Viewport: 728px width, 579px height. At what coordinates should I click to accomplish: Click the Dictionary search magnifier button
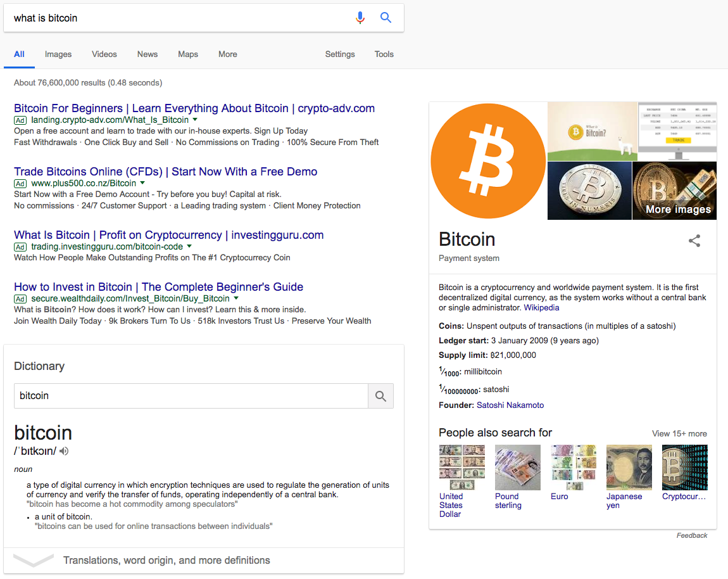pyautogui.click(x=380, y=396)
